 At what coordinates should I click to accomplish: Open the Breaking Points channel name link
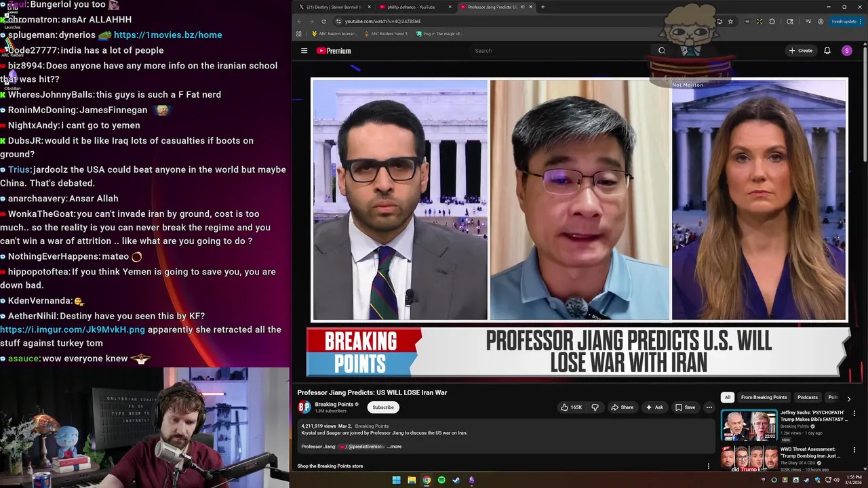point(334,404)
